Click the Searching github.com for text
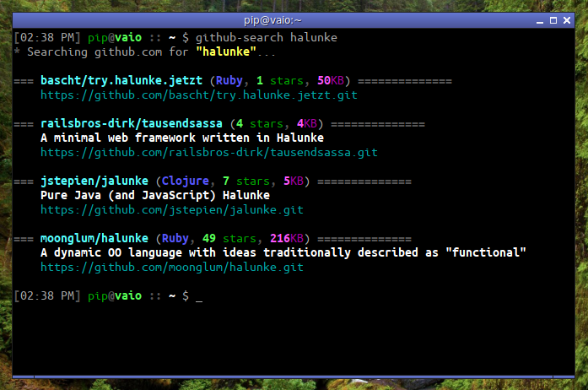Viewport: 588px width, 390px height. 108,51
